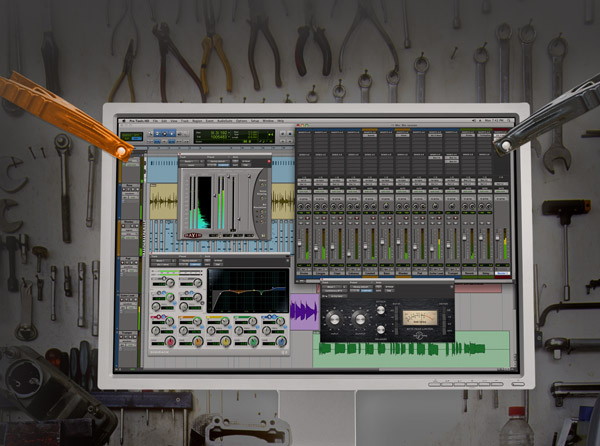Click the blue HF gain knob in EQ
Screen dimensions: 600x446
point(281,342)
